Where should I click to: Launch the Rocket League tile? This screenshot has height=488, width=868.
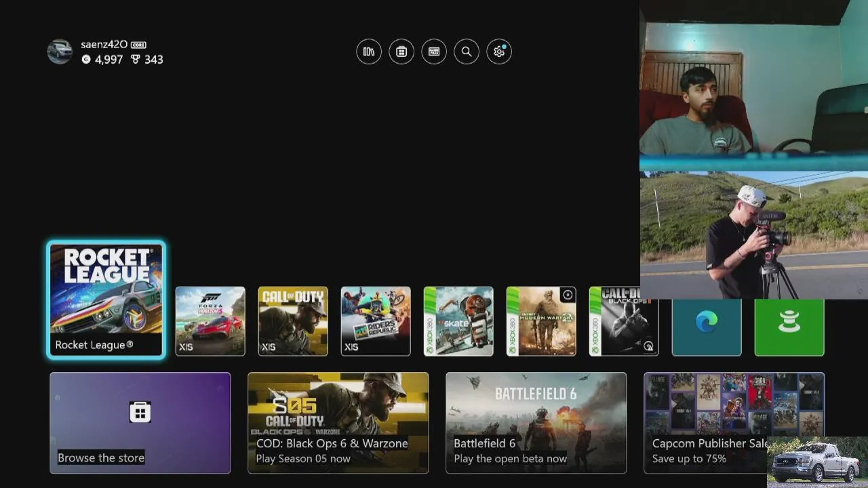[x=106, y=300]
